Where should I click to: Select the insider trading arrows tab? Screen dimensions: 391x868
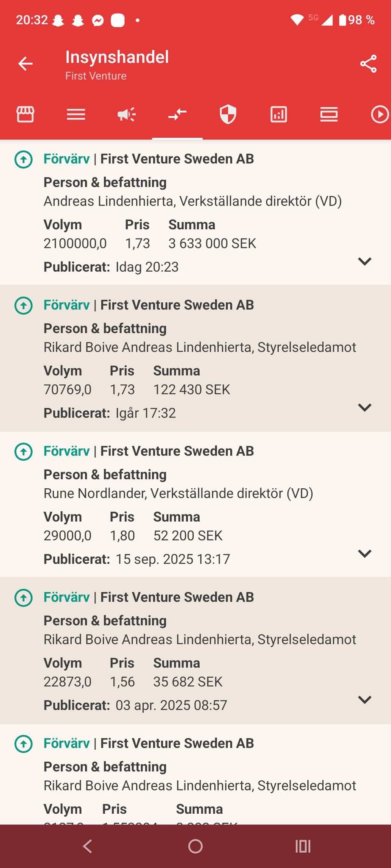click(x=177, y=114)
